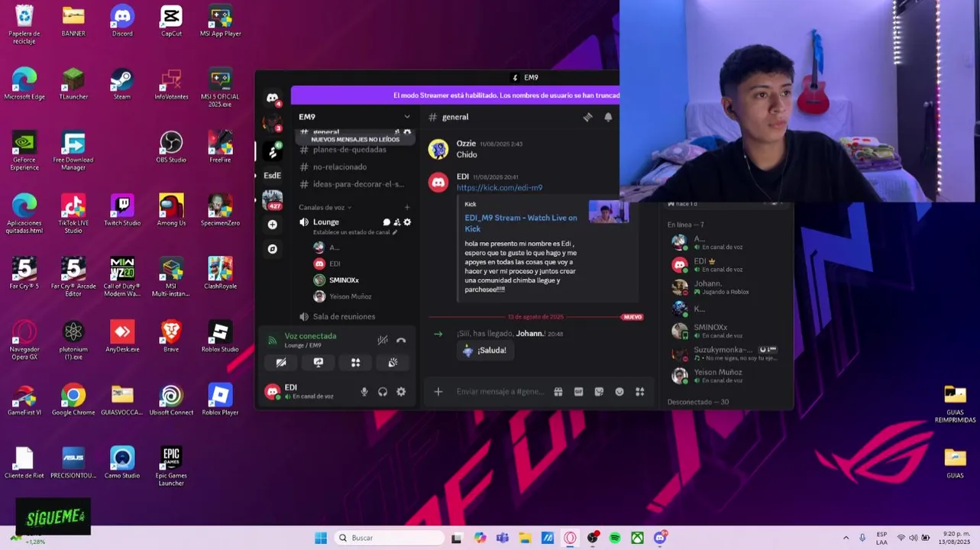
Task: Join the Sala de reuniones voice channel
Action: click(x=344, y=316)
